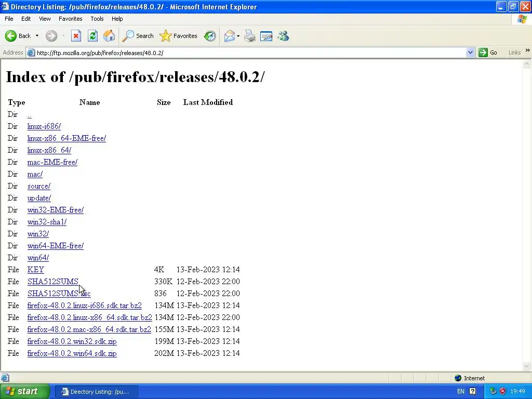Open the mac-EME-free/ directory
The height and width of the screenshot is (399, 532).
tap(52, 162)
